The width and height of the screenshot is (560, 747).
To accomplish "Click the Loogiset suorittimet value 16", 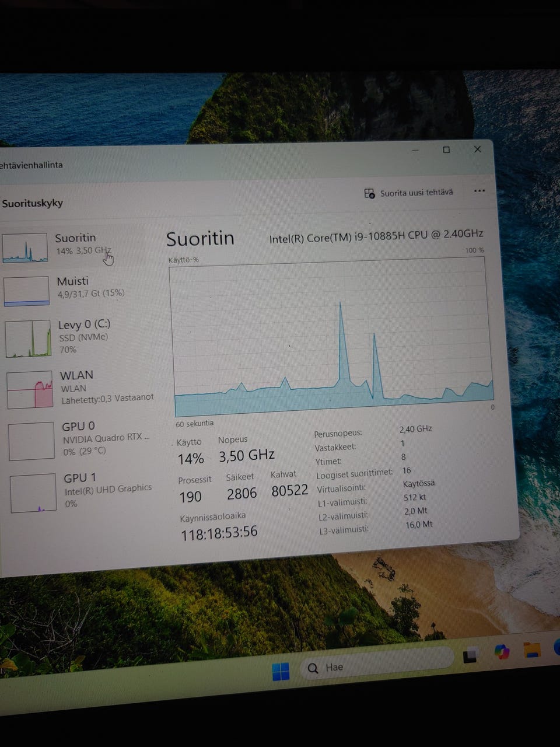I will pos(407,470).
